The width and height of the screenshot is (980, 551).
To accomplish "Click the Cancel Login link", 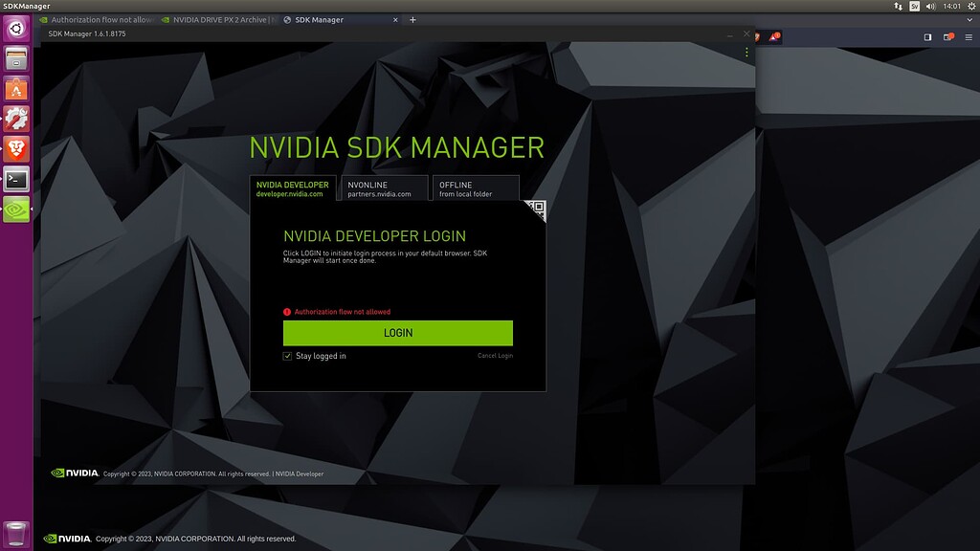I will [494, 355].
